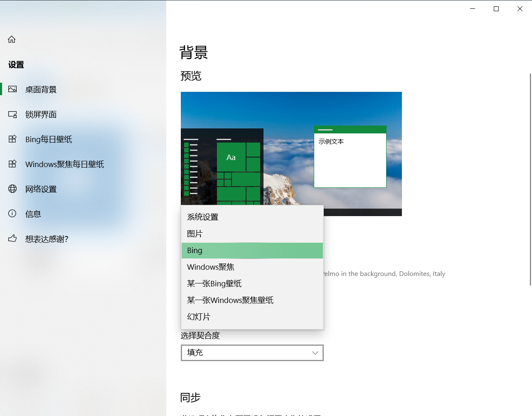Click the 示例文本 sample window in preview
The height and width of the screenshot is (416, 532).
coord(350,157)
